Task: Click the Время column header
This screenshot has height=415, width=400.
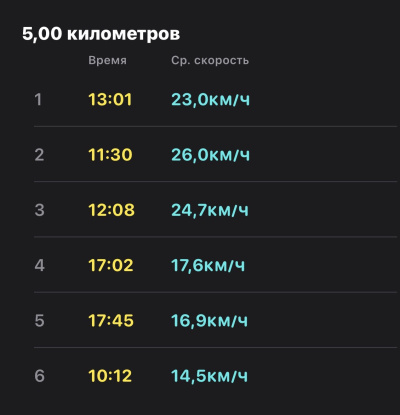Action: (107, 60)
